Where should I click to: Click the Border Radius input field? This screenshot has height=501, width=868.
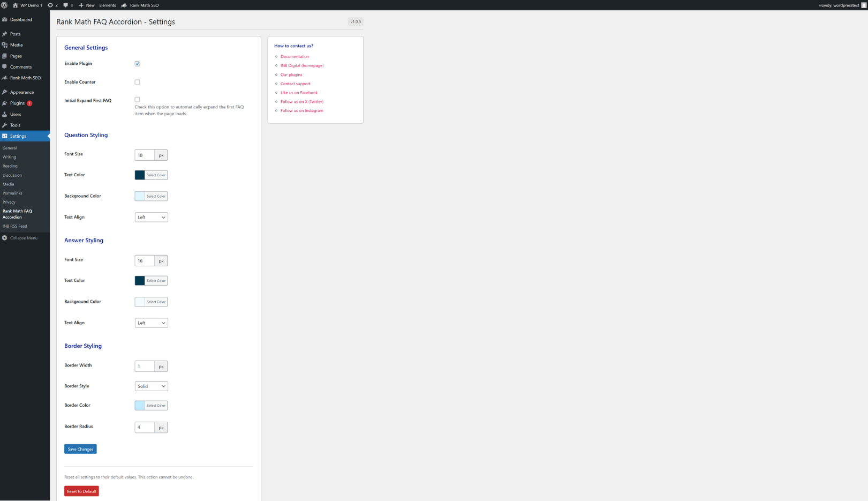tap(145, 428)
